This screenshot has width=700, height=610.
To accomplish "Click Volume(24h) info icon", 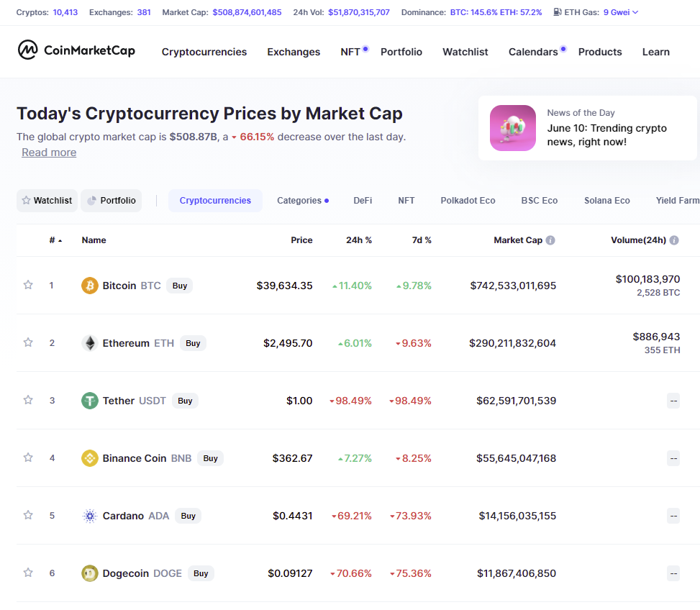I will pyautogui.click(x=674, y=240).
